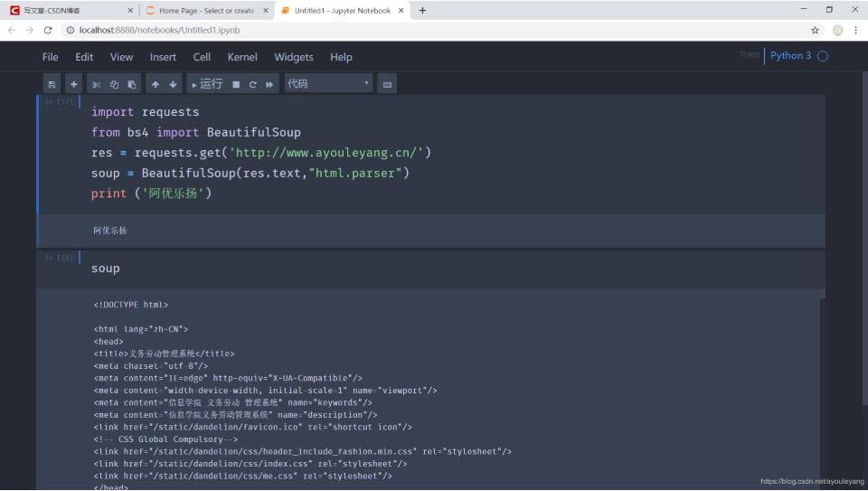Image resolution: width=868 pixels, height=491 pixels.
Task: Insert a cell below with plus icon
Action: point(73,84)
